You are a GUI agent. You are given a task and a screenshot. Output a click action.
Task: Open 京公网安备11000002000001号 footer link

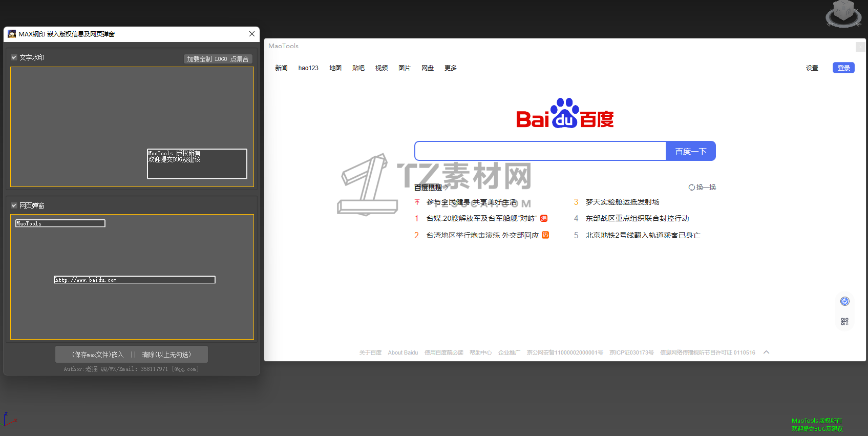[565, 352]
